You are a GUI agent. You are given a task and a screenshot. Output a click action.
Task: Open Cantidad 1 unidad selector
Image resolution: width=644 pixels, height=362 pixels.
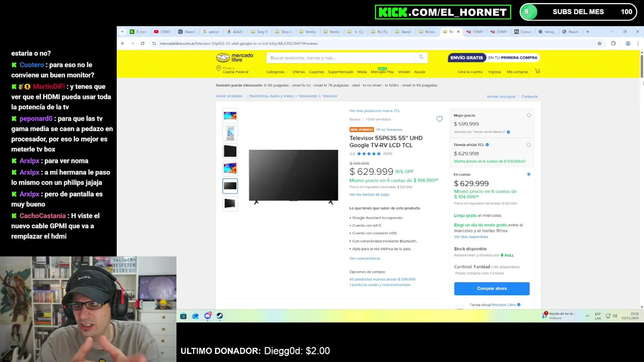(x=487, y=266)
